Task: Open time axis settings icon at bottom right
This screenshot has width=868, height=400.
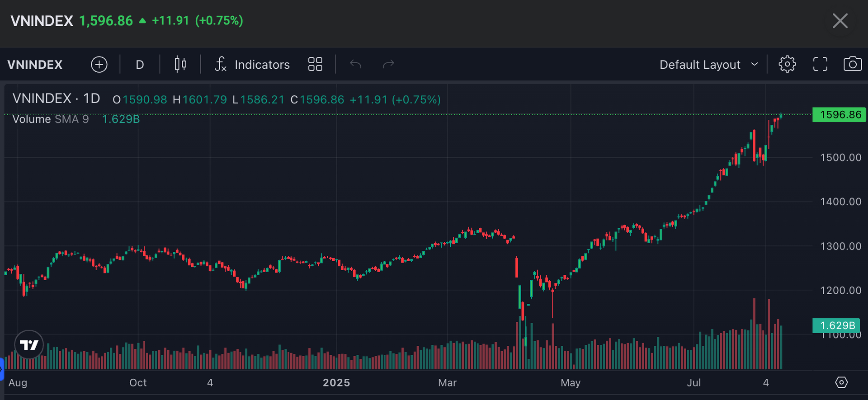Action: (841, 382)
